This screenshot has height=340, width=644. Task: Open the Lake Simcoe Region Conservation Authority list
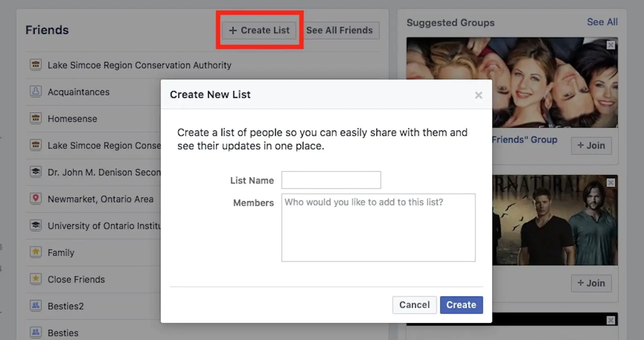139,65
